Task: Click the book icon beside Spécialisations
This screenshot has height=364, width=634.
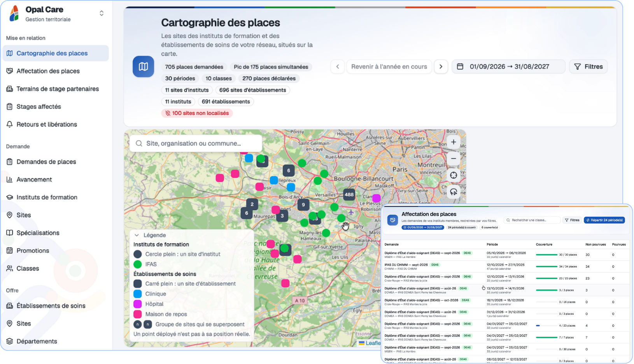Action: pyautogui.click(x=10, y=233)
